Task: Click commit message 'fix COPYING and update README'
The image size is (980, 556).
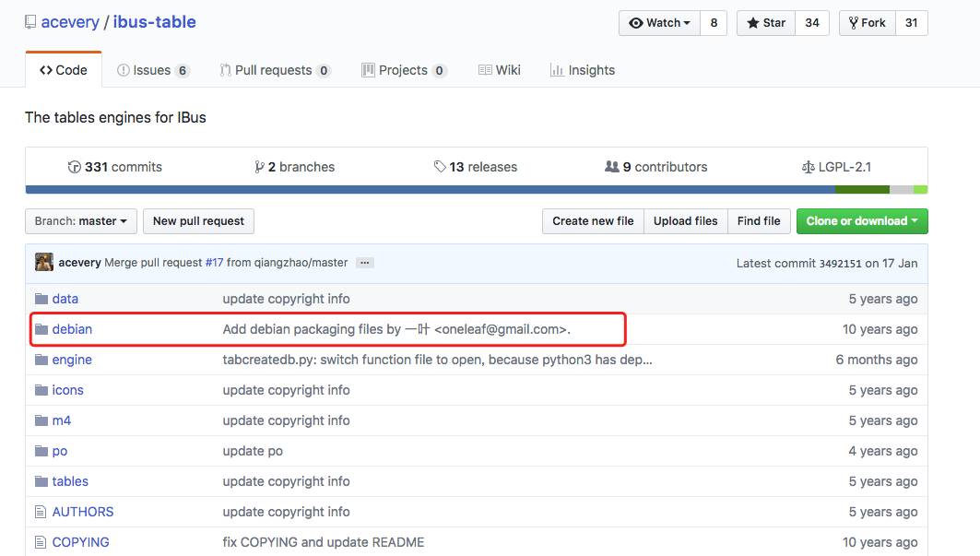Action: pos(323,542)
